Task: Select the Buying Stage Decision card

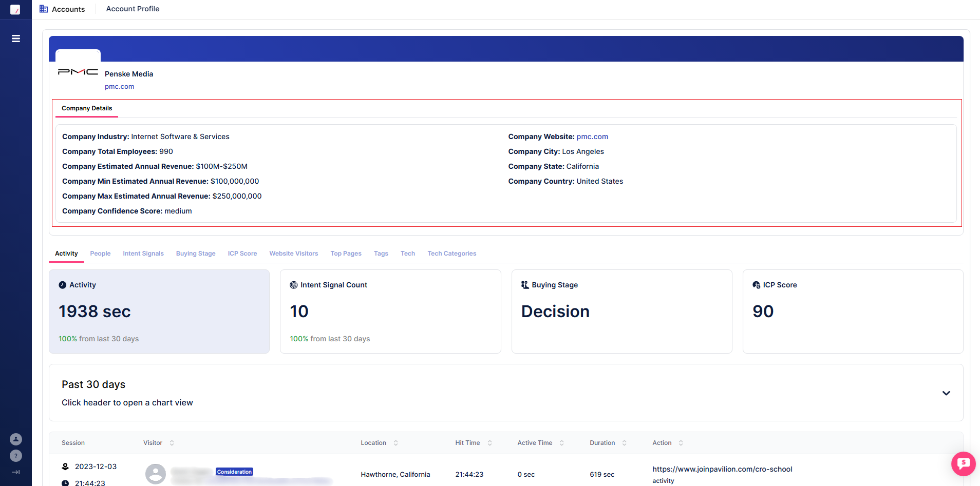Action: [x=621, y=312]
